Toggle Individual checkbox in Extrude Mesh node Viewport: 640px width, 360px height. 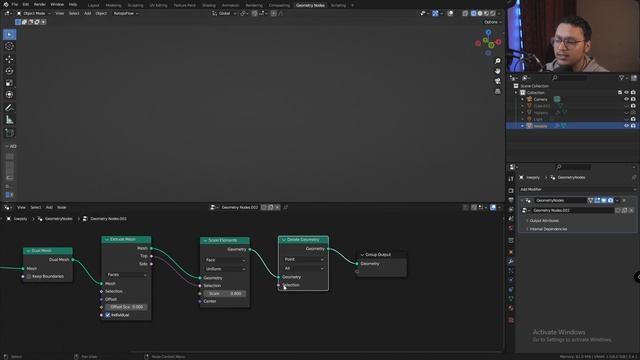click(x=108, y=315)
